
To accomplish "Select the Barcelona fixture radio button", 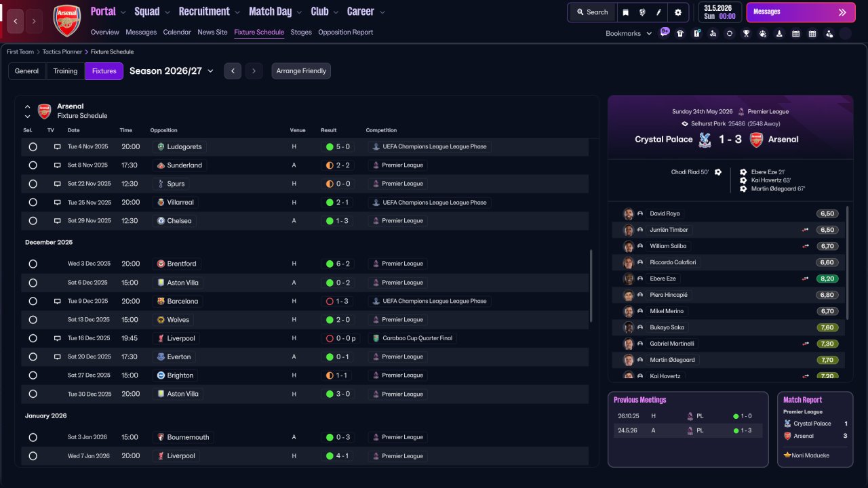I will 33,301.
